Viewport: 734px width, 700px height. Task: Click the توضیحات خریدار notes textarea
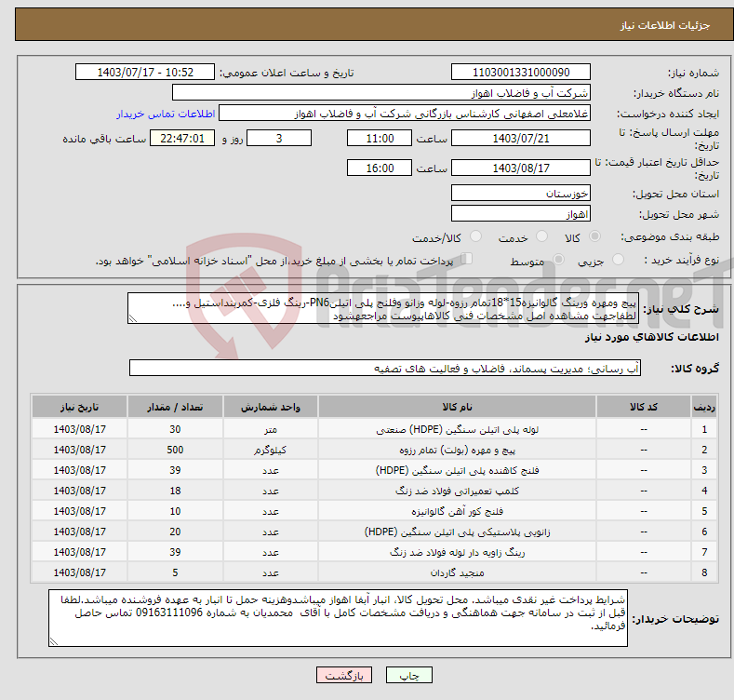338,618
